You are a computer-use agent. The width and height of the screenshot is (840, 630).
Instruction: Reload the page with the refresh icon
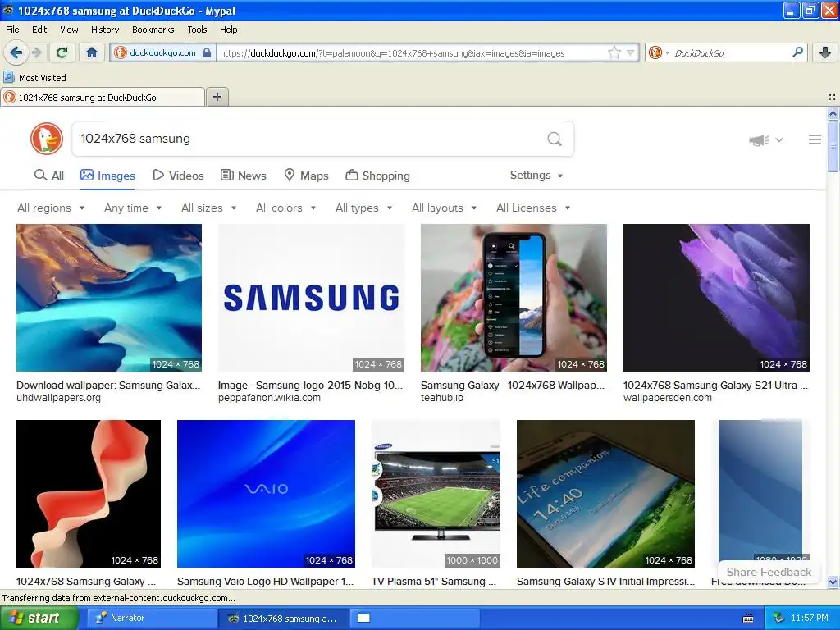point(62,52)
